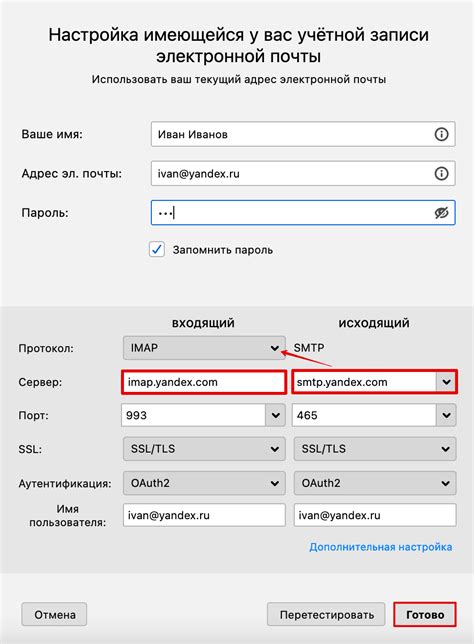The height and width of the screenshot is (644, 474).
Task: Click the Дополнительная настройка link
Action: 381,547
